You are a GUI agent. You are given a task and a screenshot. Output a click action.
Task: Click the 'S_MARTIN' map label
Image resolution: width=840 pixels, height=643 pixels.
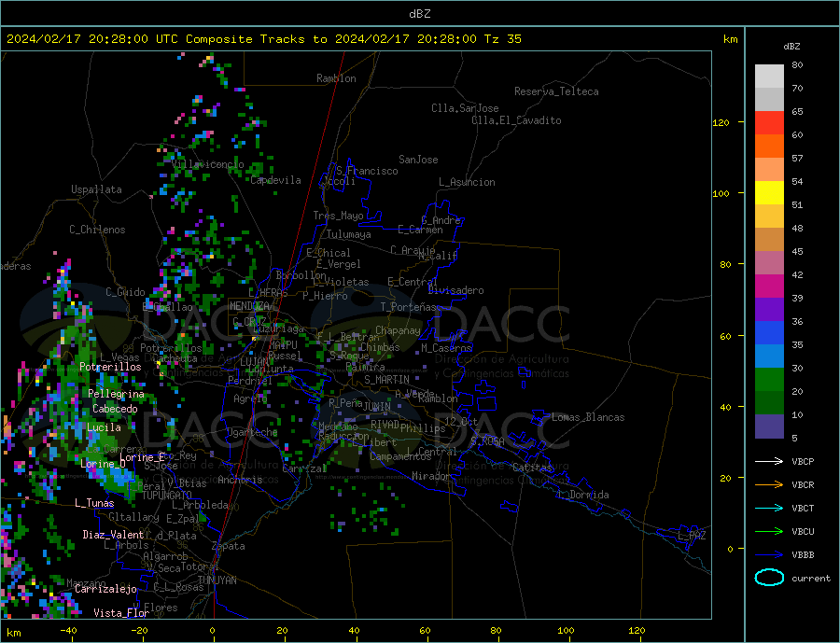pyautogui.click(x=386, y=380)
